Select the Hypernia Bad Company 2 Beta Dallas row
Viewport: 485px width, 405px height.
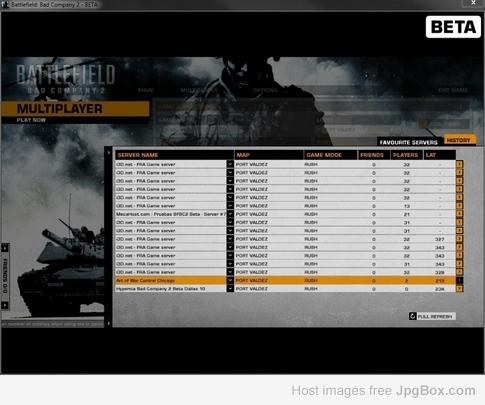click(x=285, y=289)
